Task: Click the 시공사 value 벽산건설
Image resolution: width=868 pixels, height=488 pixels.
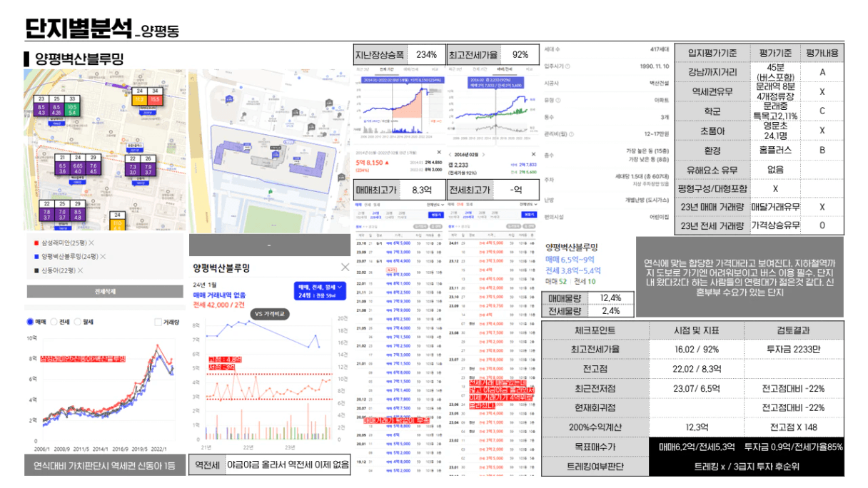Action: click(659, 83)
